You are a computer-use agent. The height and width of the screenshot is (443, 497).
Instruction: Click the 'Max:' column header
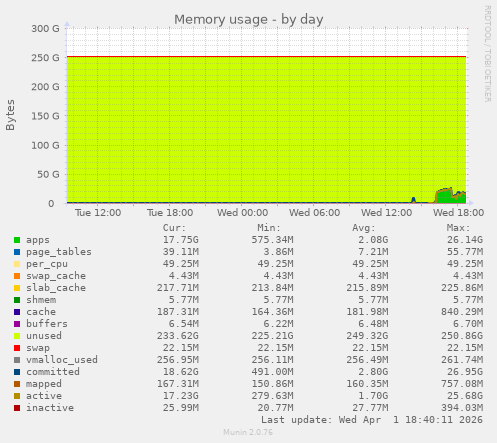(458, 228)
